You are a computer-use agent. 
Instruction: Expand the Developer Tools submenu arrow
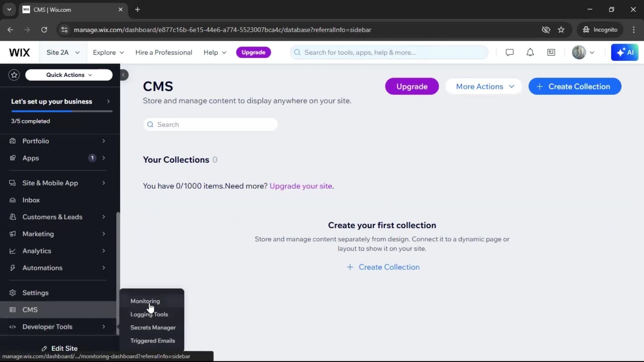(104, 327)
